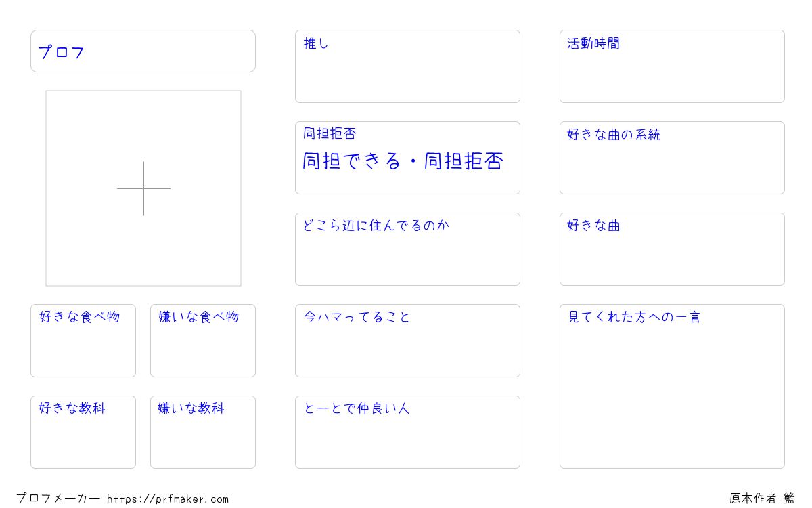Click the プロフメーカー footer text
Screen dimensions: 812x508
coord(58,499)
